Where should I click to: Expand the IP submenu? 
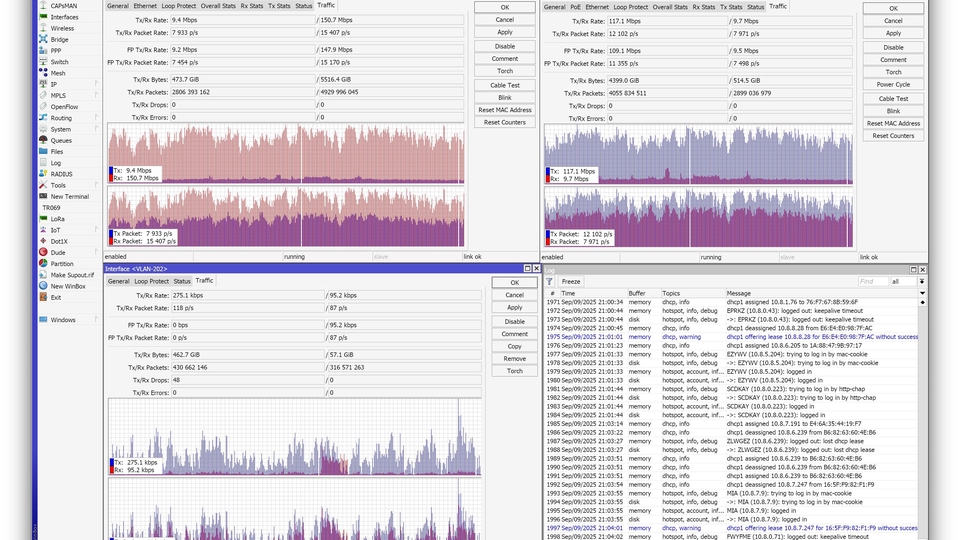point(54,84)
